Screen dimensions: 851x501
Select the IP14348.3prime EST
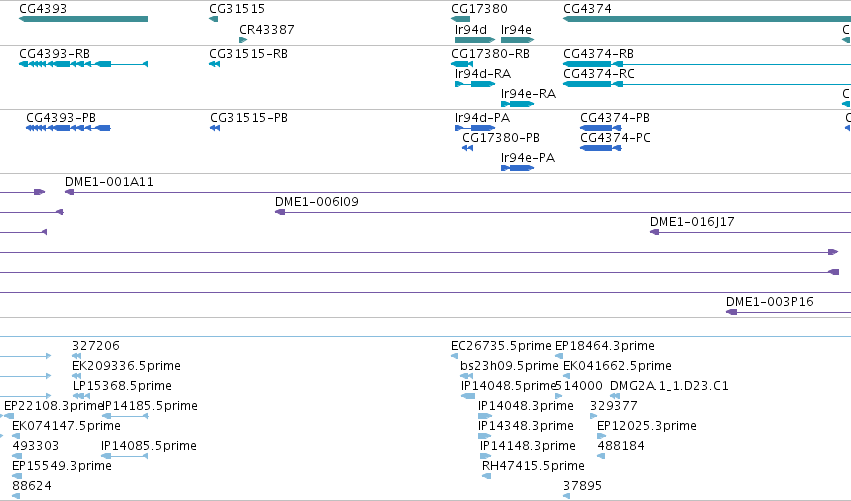pyautogui.click(x=484, y=436)
